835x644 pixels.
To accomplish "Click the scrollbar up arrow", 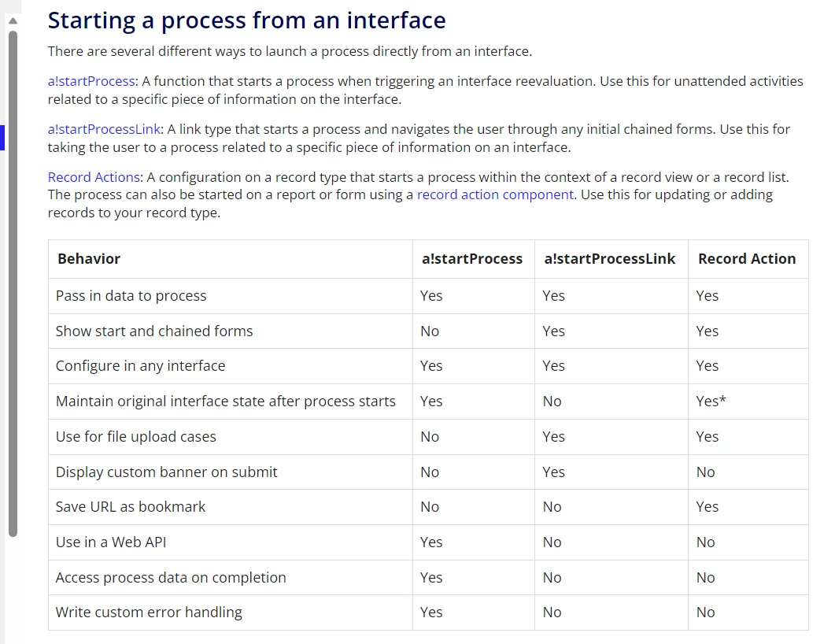I will (13, 20).
